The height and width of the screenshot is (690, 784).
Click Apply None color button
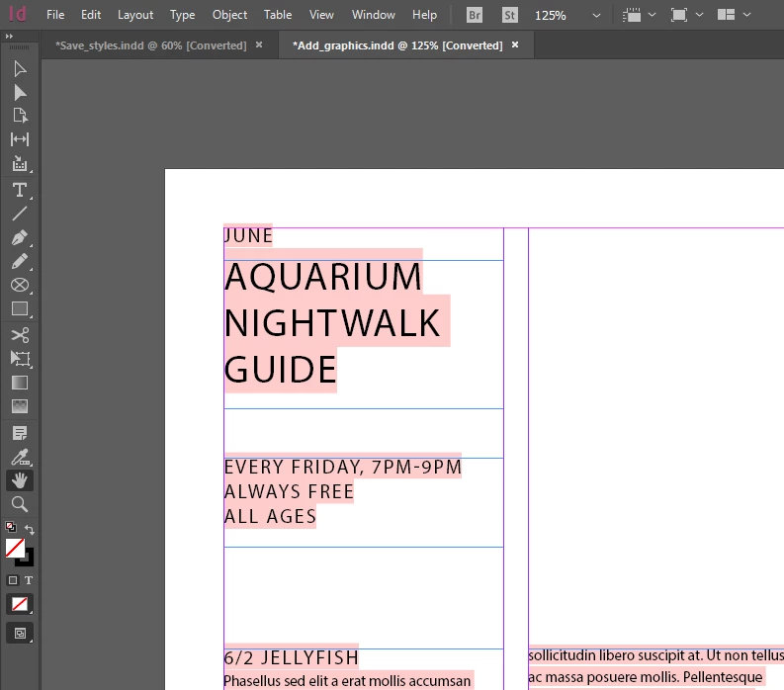pyautogui.click(x=20, y=604)
